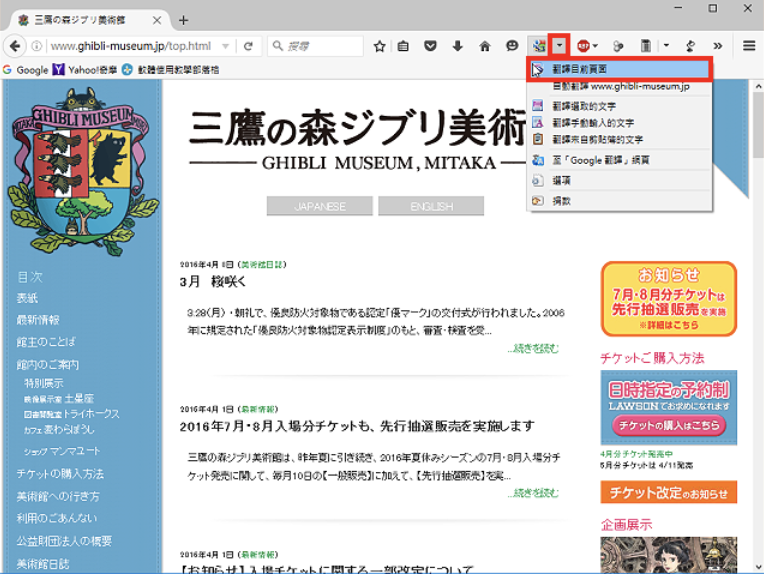764x574 pixels.
Task: Bookmark this page with the star icon
Action: (380, 46)
